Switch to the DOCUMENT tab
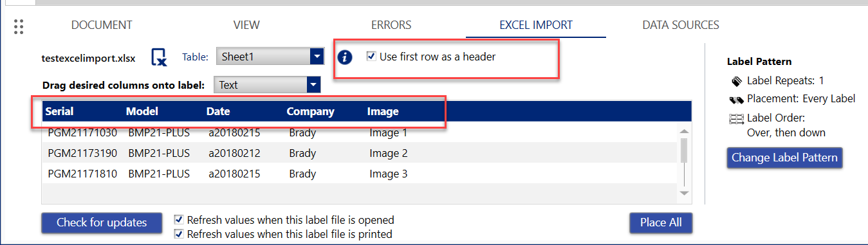 [x=102, y=25]
